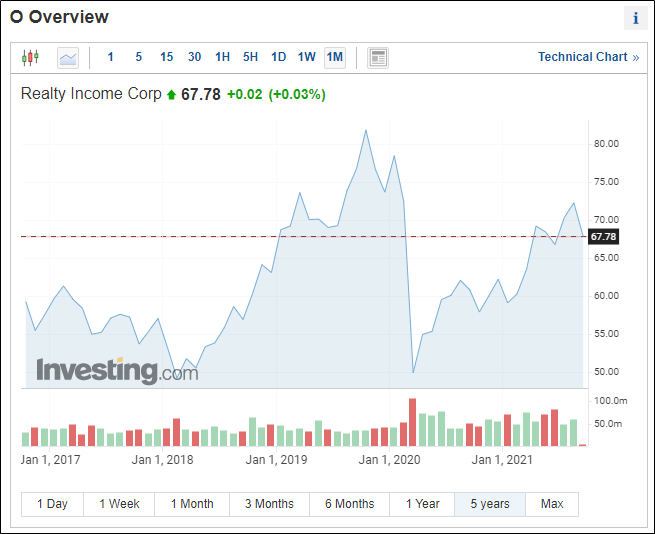The image size is (655, 534).
Task: Click the +0.02 price change value
Action: tap(244, 94)
